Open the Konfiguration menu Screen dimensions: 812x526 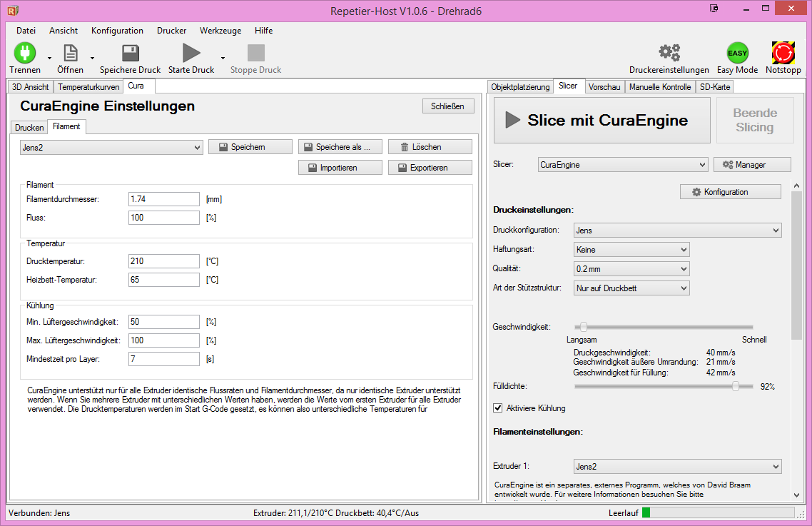coord(117,31)
